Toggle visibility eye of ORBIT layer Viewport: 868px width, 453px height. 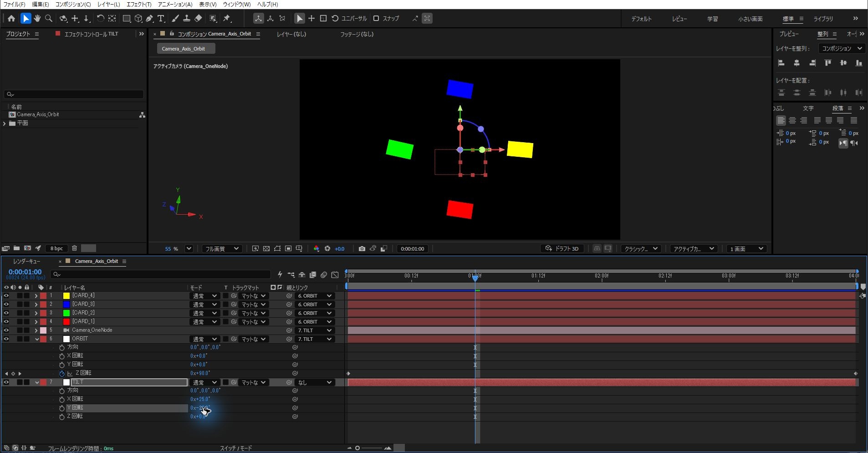point(6,339)
